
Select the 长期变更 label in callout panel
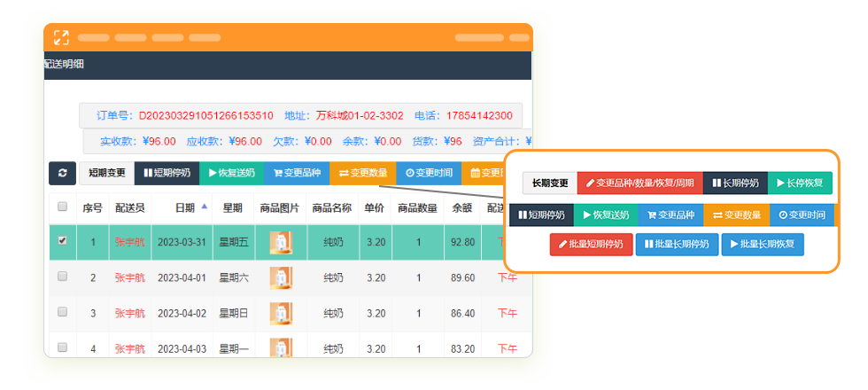tap(549, 183)
